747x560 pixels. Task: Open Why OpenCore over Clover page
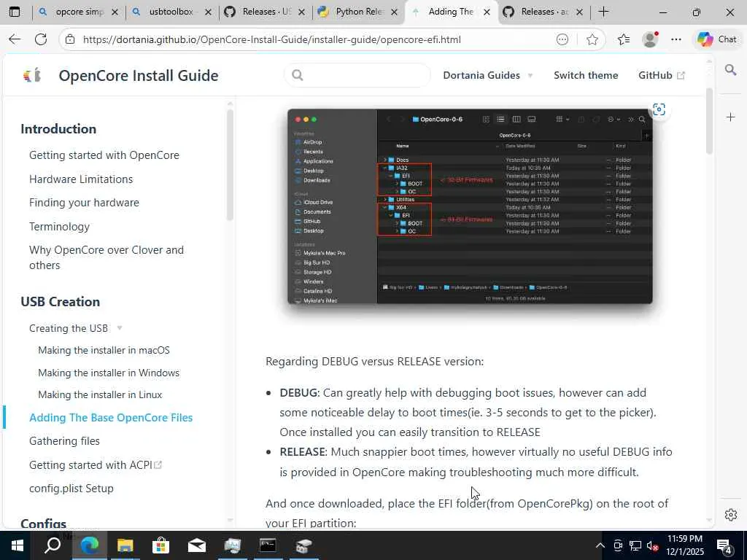click(x=107, y=257)
